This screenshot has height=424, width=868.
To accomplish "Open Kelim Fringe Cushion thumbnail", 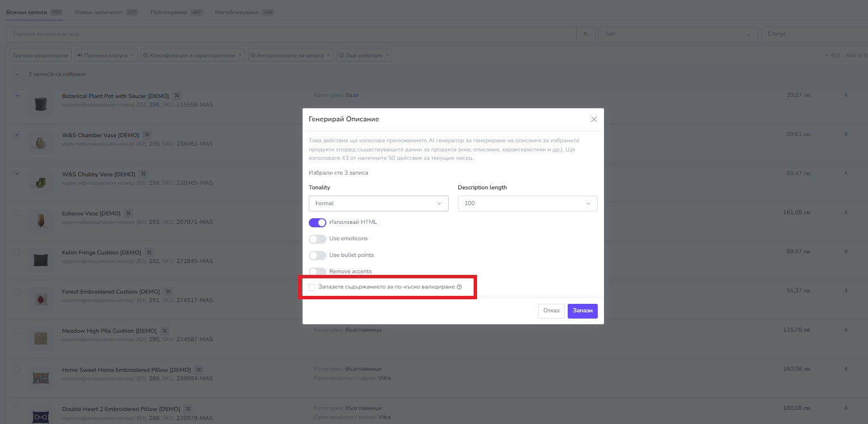I will click(40, 260).
